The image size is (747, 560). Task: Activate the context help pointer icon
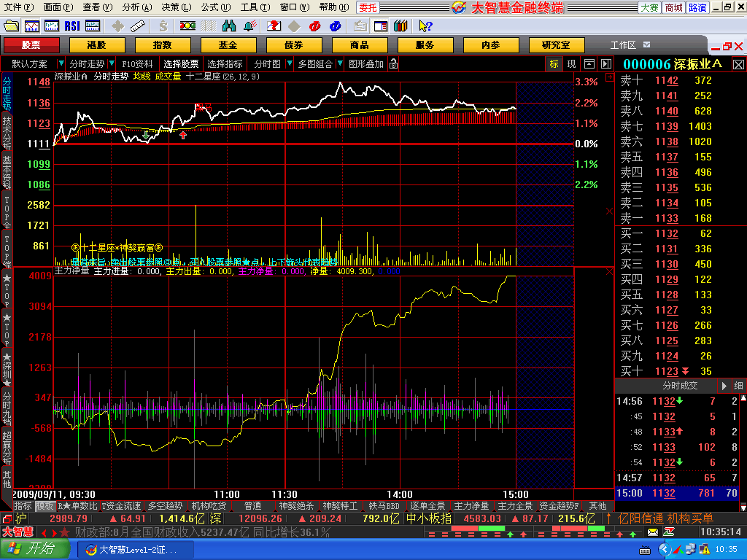click(x=425, y=26)
